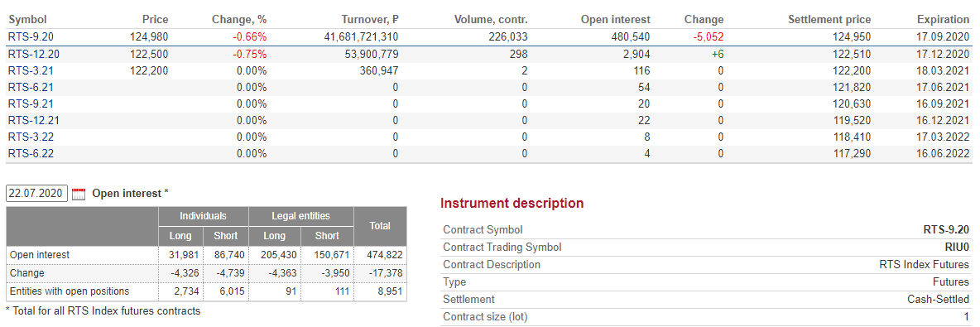
Task: Select Individuals short open interest 86,740
Action: coord(229,255)
